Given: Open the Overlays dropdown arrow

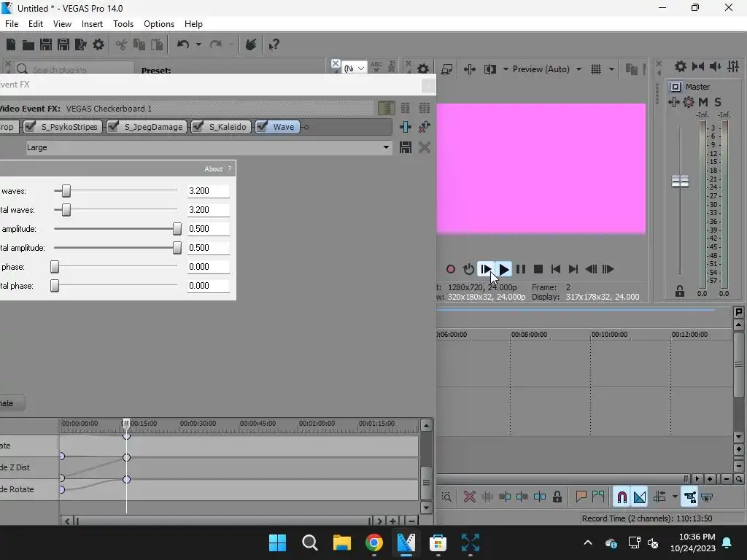Looking at the screenshot, I should click(x=611, y=69).
